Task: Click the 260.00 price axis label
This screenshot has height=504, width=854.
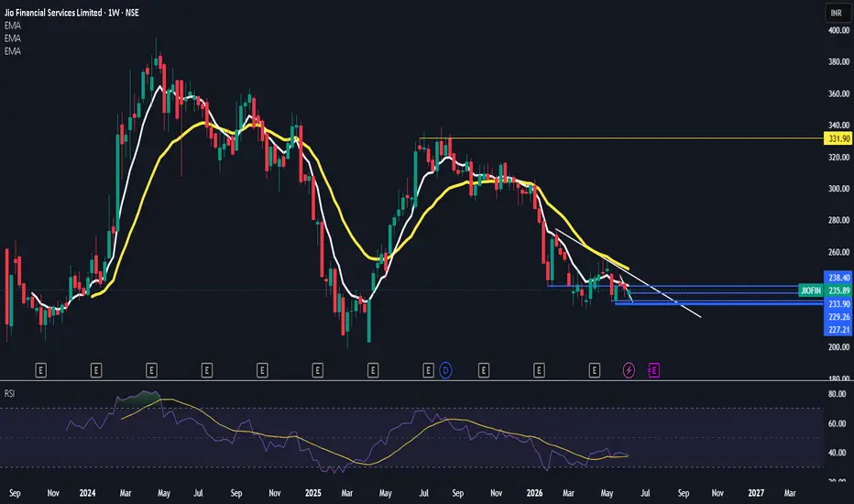Action: pyautogui.click(x=838, y=252)
